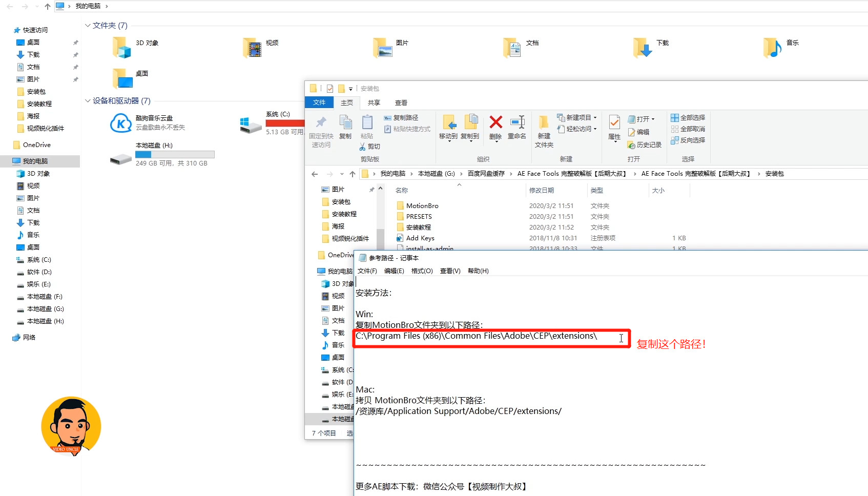This screenshot has width=868, height=496.
Task: Select the 3D 对象 folder in the 文件夹 group
Action: coord(122,48)
